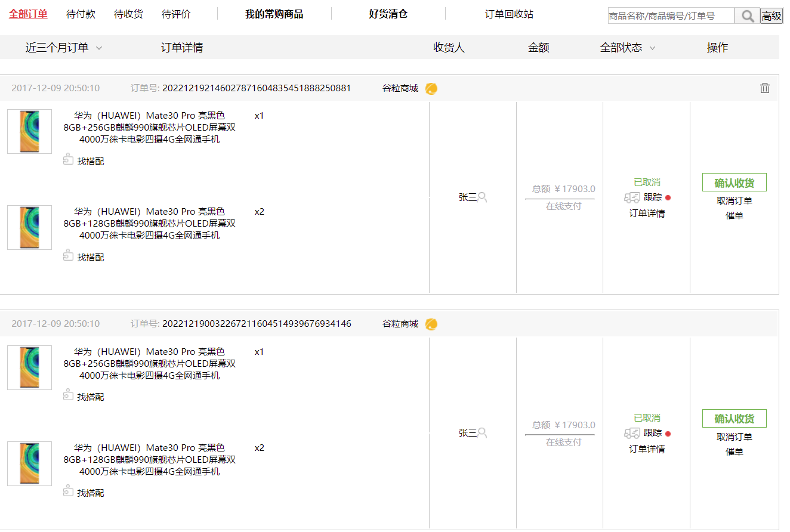Open 订单详情 link in order 934146
Screen dimensions: 790x532
point(647,449)
